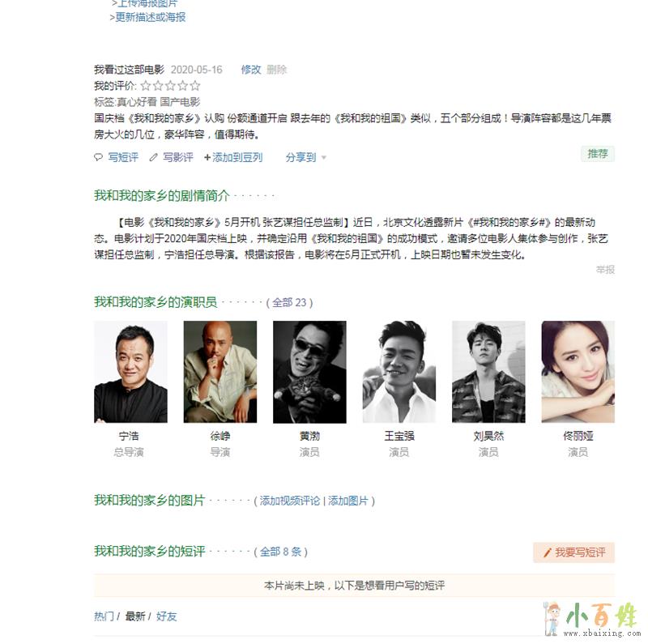The width and height of the screenshot is (648, 644).
Task: Expand the 分享到 dropdown arrow
Action: (x=323, y=158)
